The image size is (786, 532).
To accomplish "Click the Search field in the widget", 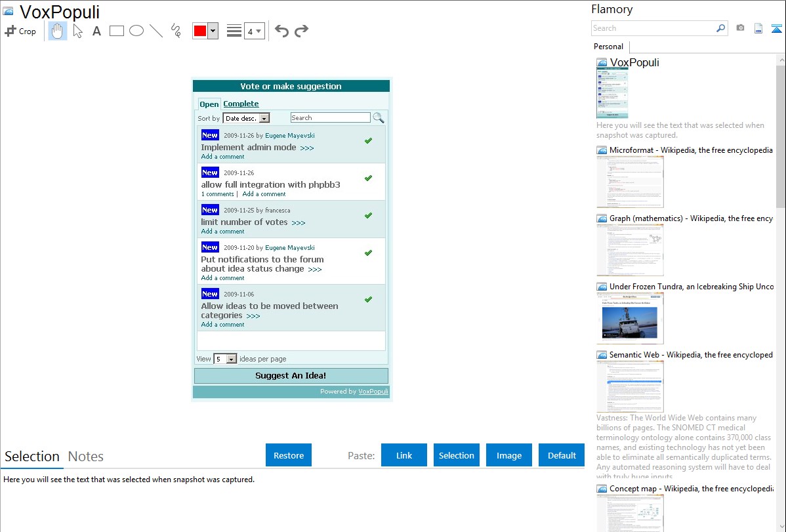I will click(x=330, y=118).
